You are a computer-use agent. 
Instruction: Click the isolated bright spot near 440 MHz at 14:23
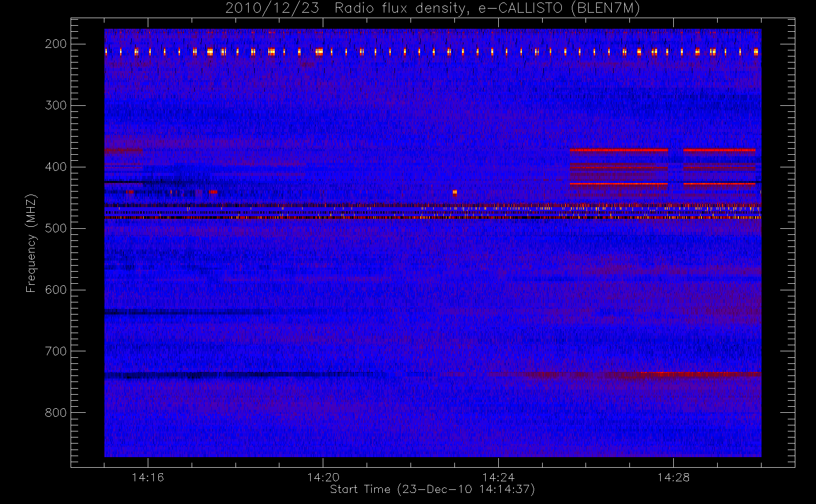click(x=455, y=192)
